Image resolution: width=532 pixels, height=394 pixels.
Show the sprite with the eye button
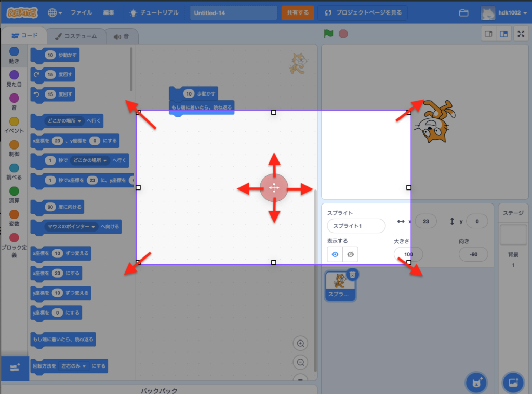coord(335,255)
